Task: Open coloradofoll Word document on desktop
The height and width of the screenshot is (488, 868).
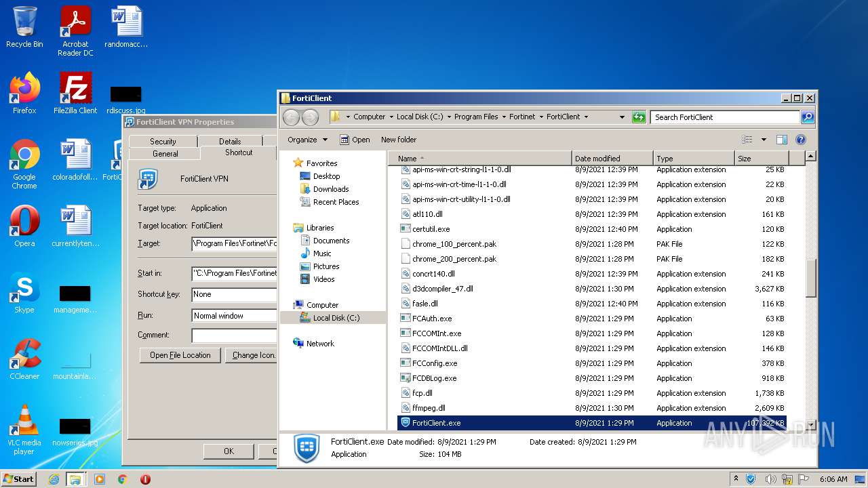Action: (x=75, y=160)
